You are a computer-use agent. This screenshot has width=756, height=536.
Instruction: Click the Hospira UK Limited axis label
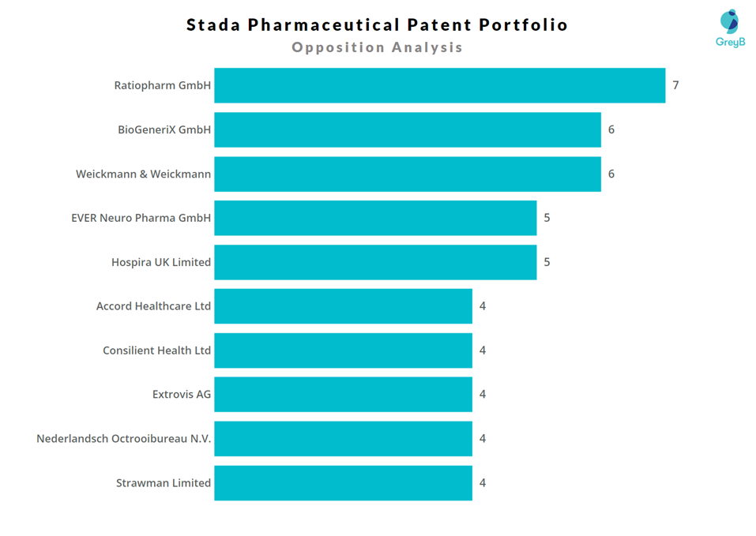161,262
